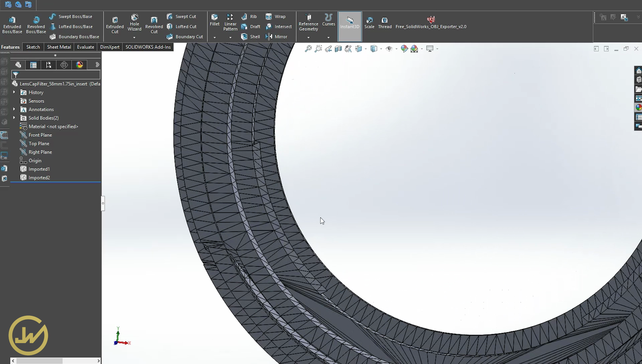Select the Scale feature tool
This screenshot has height=364, width=642.
coord(369,23)
